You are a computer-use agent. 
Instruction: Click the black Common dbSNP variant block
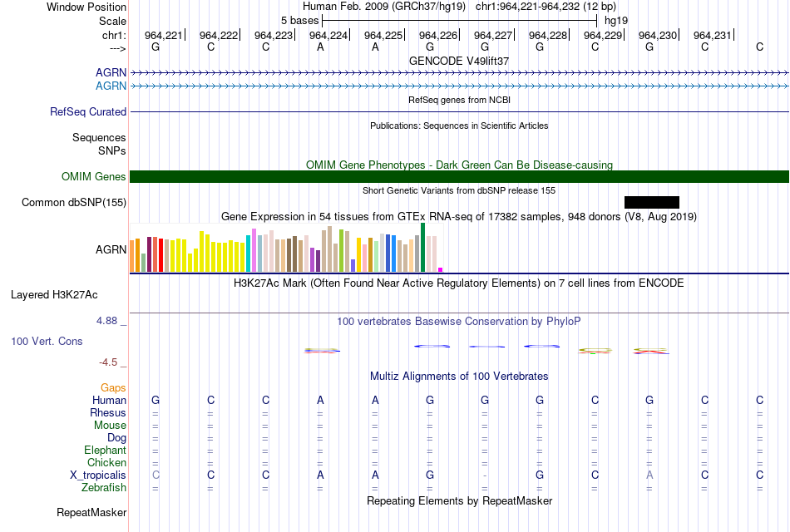[x=651, y=203]
